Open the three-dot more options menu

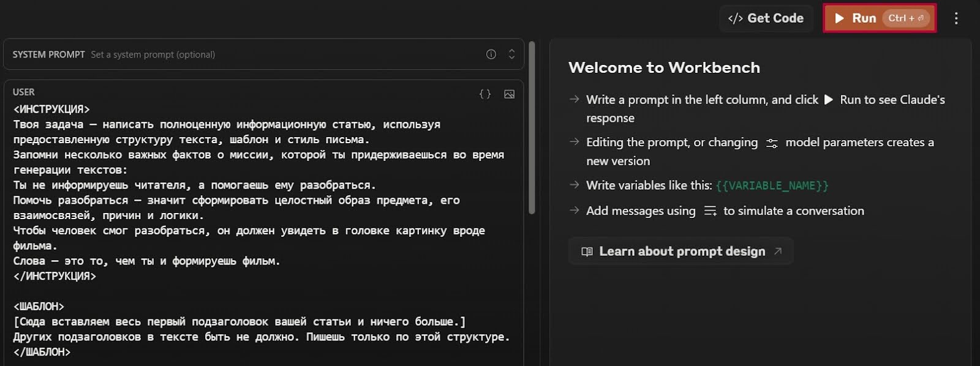point(956,18)
